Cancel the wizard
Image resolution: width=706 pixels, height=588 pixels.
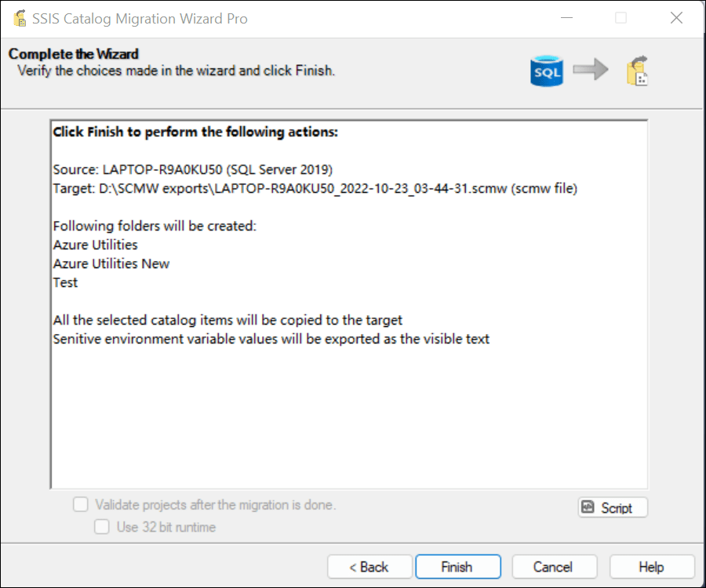pos(555,566)
